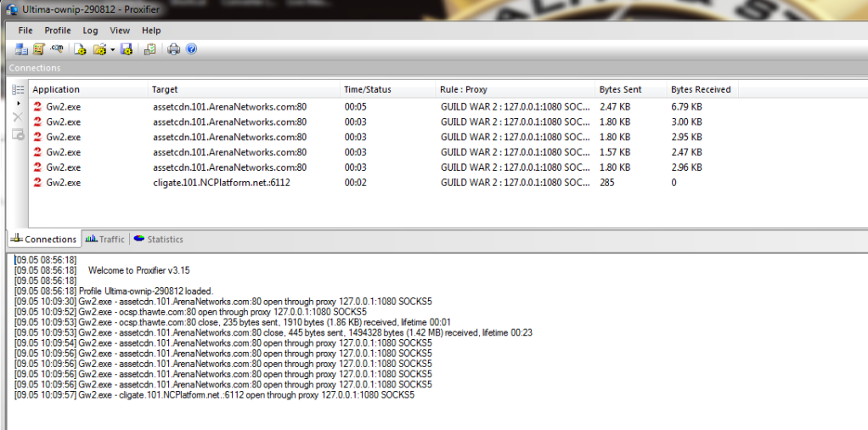Open the File menu
The width and height of the screenshot is (868, 430).
click(25, 31)
